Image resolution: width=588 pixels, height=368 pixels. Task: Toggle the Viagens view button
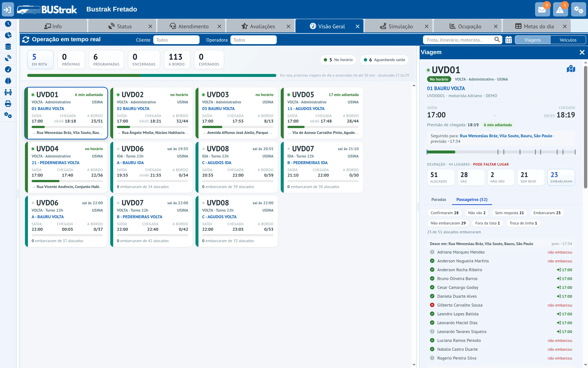click(x=532, y=40)
